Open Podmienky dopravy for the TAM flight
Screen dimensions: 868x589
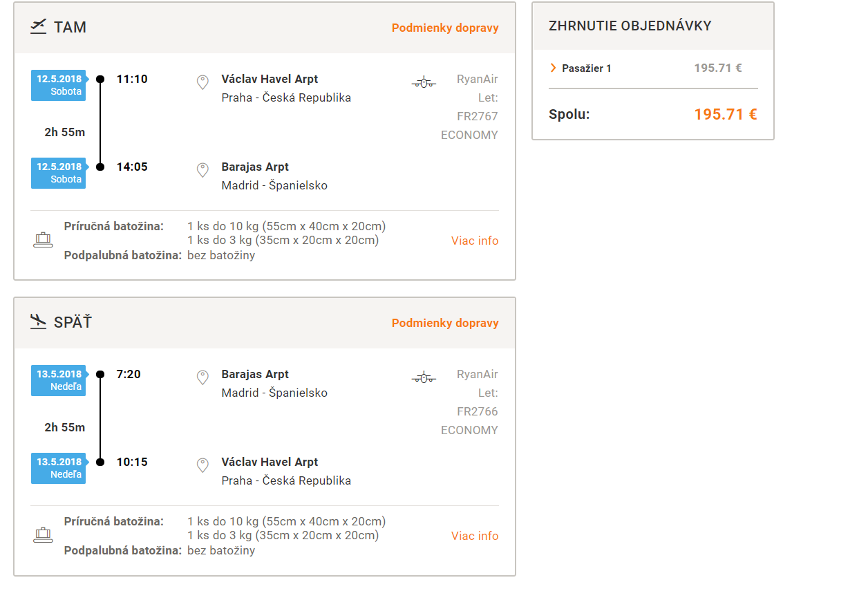445,28
